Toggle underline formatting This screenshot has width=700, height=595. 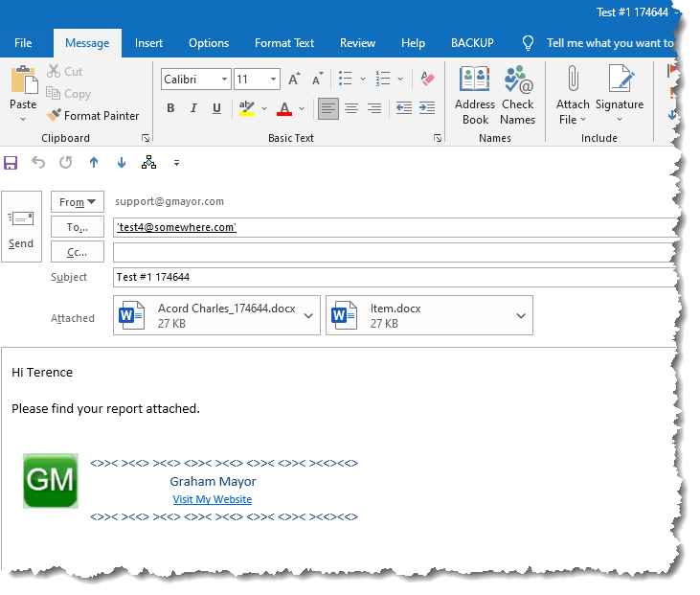217,108
